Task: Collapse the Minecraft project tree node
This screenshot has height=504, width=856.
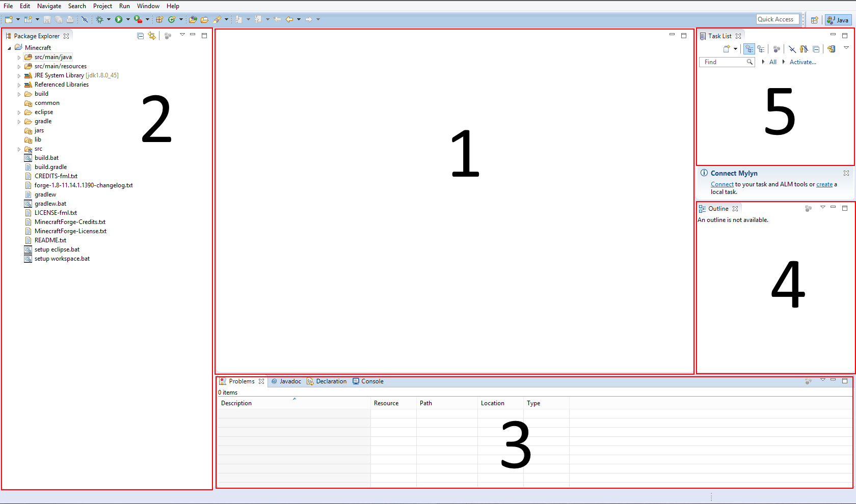Action: tap(9, 48)
